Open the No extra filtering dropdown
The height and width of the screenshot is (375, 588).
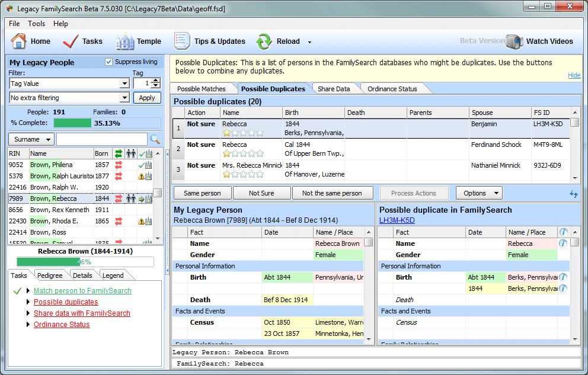coord(125,98)
